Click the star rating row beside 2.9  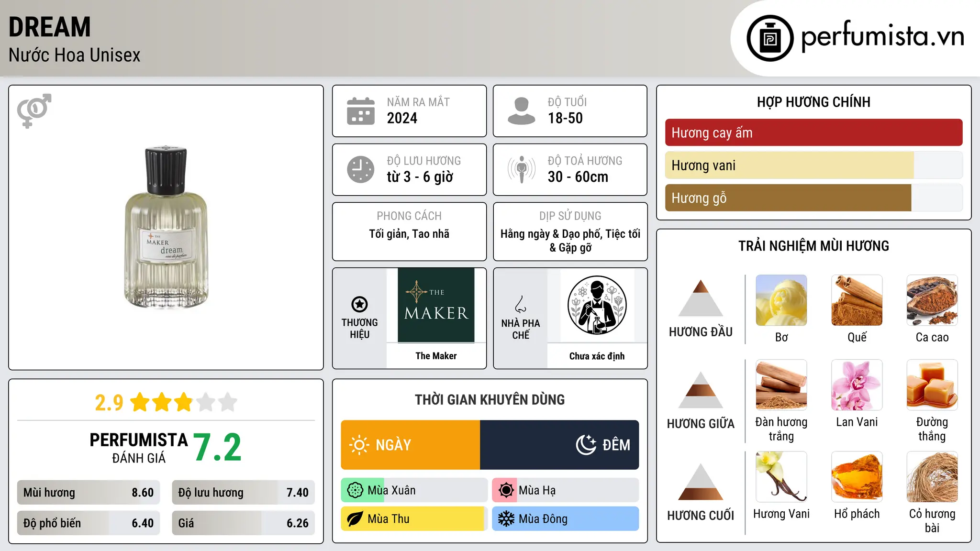pyautogui.click(x=184, y=402)
